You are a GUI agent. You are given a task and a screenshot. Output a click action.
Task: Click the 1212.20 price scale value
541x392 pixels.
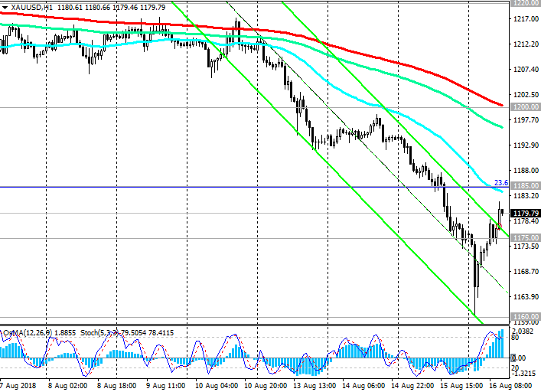pos(526,44)
